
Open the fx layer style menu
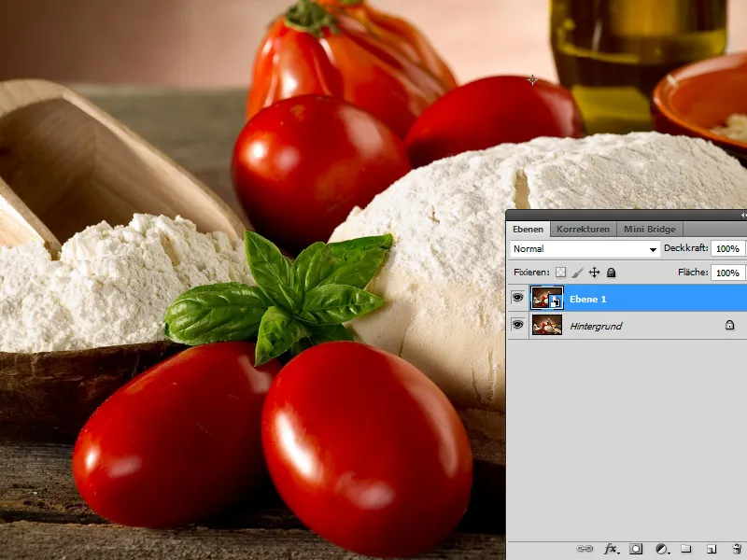(x=611, y=549)
